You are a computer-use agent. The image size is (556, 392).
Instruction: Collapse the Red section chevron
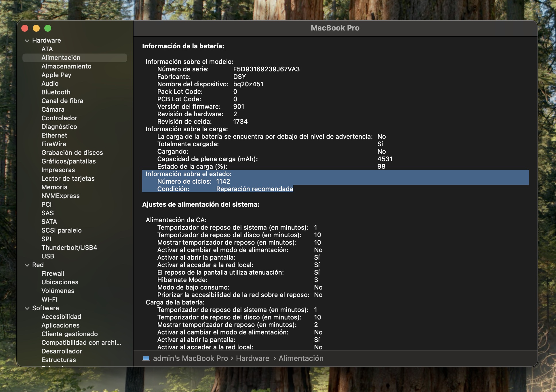click(x=27, y=265)
